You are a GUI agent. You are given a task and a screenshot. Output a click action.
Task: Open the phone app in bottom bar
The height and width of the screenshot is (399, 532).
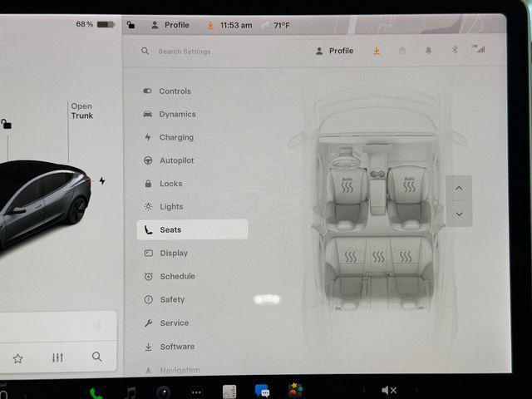96,392
